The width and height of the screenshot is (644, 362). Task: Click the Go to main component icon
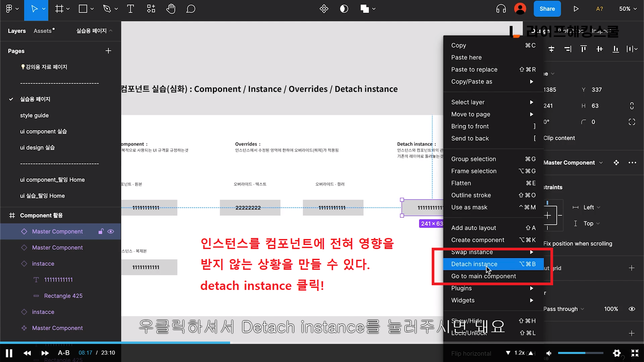click(616, 163)
